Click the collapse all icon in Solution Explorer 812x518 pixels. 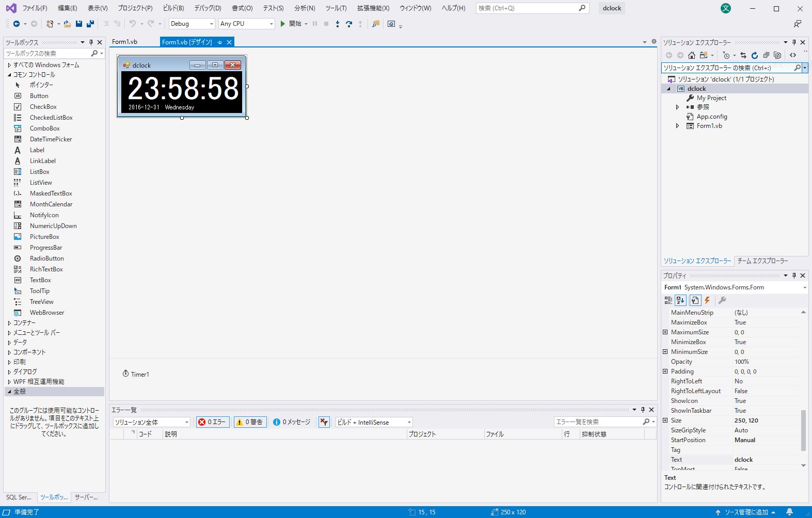(766, 55)
